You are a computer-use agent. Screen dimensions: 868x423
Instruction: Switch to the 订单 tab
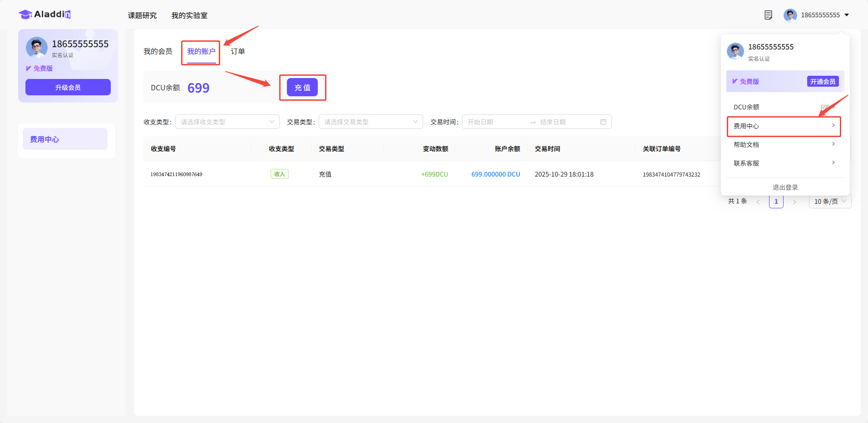tap(238, 51)
